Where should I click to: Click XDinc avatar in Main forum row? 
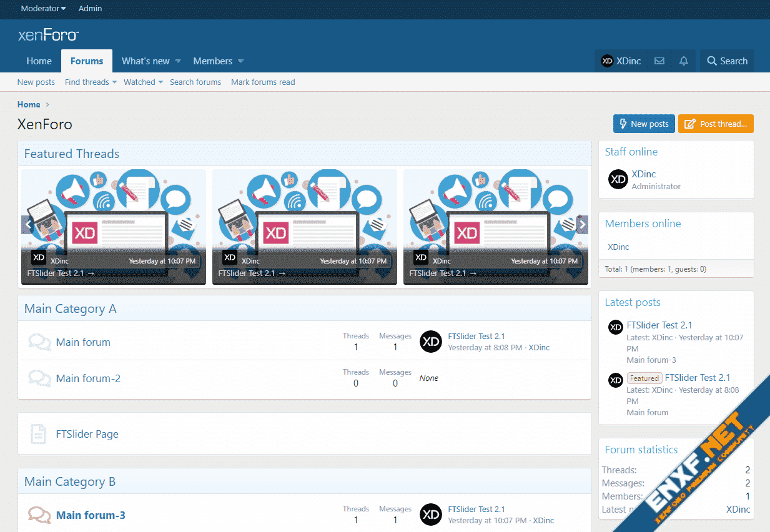(x=431, y=342)
